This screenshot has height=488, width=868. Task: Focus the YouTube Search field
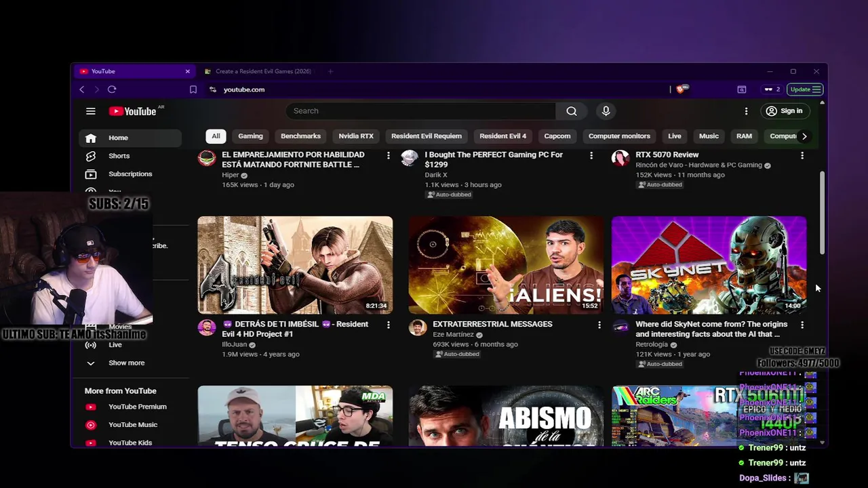coord(422,111)
